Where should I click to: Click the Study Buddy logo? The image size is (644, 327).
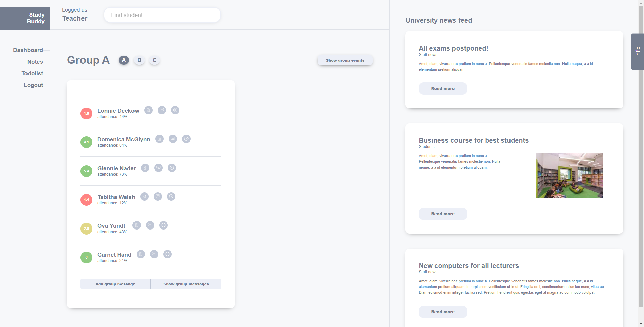(x=25, y=18)
